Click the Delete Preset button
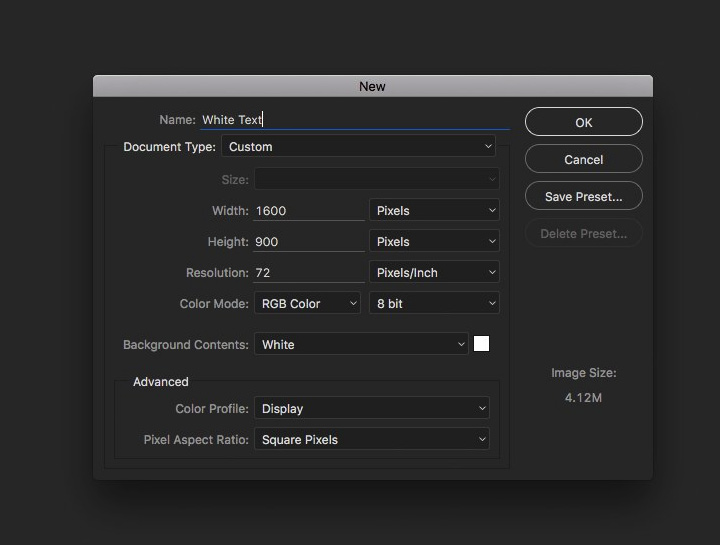Image resolution: width=720 pixels, height=545 pixels. tap(584, 233)
